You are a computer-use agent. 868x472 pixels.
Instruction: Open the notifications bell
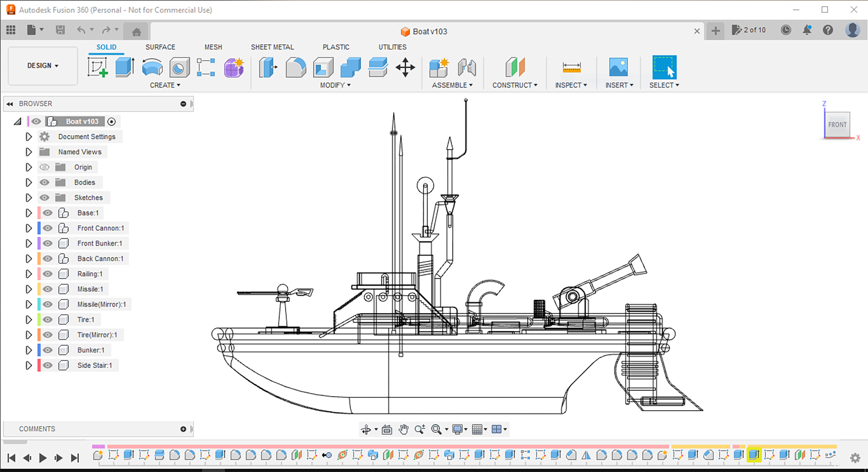pos(807,30)
